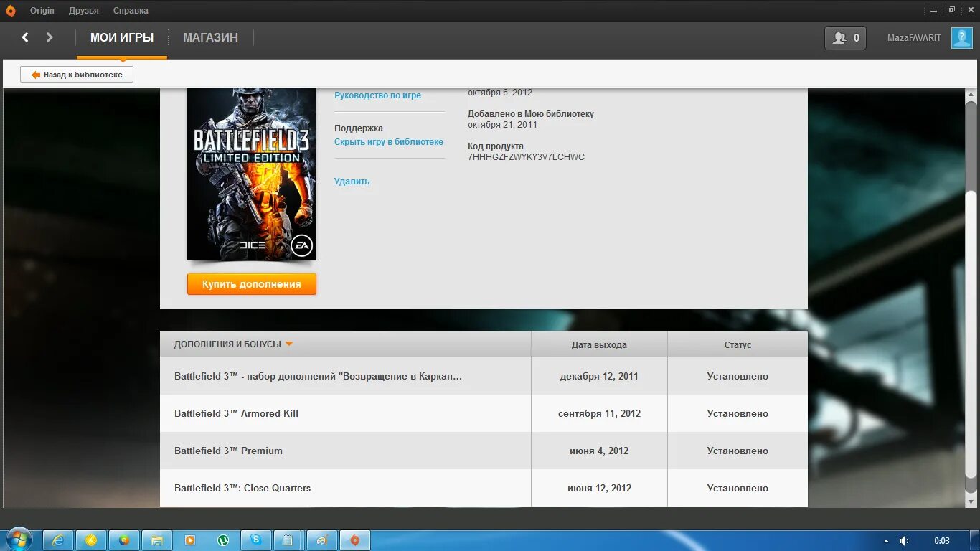Viewport: 980px width, 551px height.
Task: Open the friends list showing 0 online
Action: click(846, 38)
